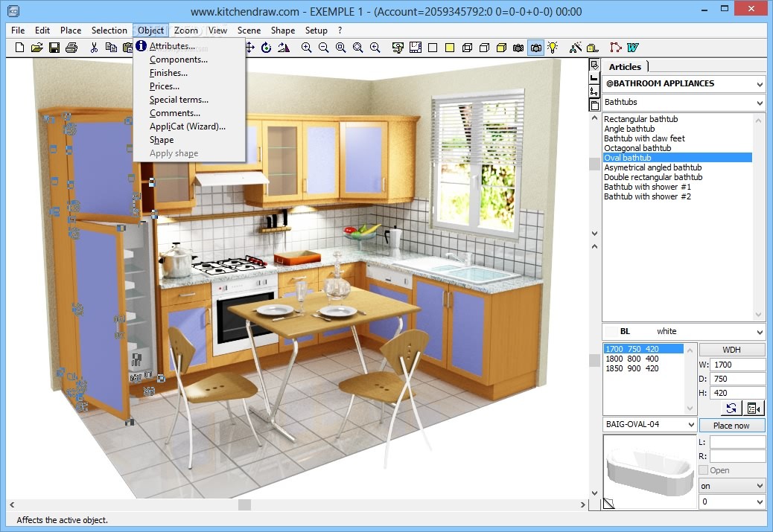Click the rotate object toolbar icon
Screen dimensions: 773x532
coord(266,48)
